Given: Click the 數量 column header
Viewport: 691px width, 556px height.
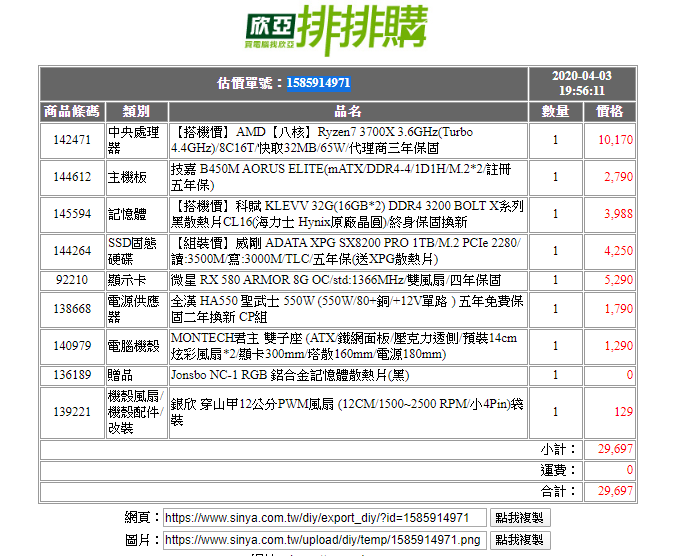Looking at the screenshot, I should (x=556, y=111).
